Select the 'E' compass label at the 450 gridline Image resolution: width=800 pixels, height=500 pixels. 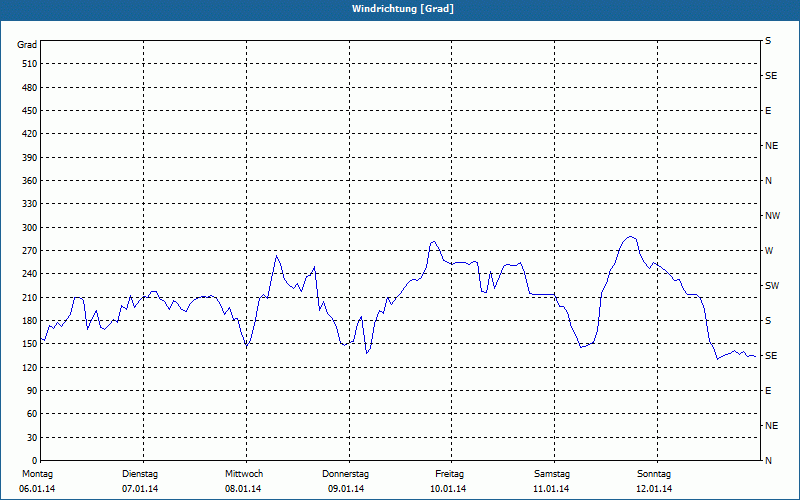(768, 111)
